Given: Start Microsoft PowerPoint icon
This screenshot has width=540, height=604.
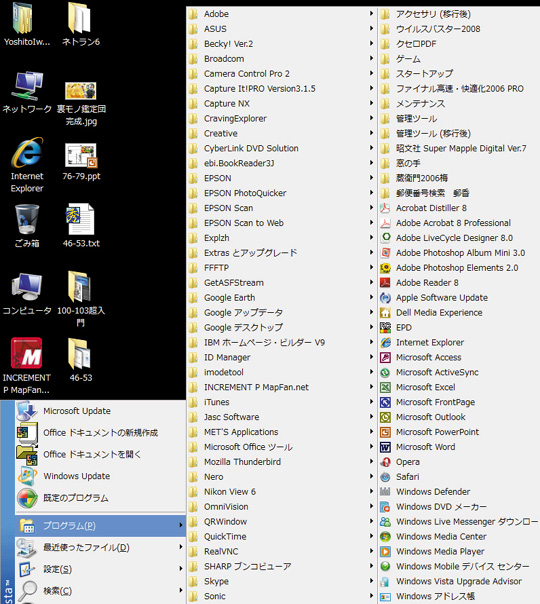Looking at the screenshot, I should pos(385,432).
